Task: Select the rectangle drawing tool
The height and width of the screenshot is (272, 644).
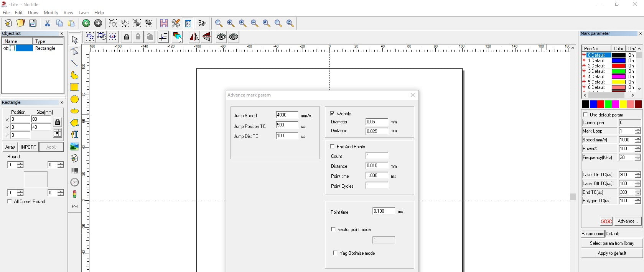Action: pos(74,87)
